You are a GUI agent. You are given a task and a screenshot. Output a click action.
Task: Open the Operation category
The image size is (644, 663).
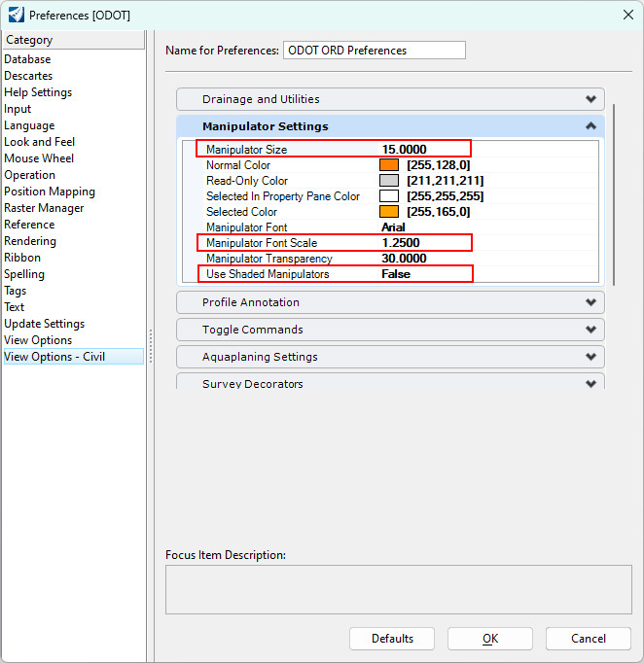click(29, 175)
